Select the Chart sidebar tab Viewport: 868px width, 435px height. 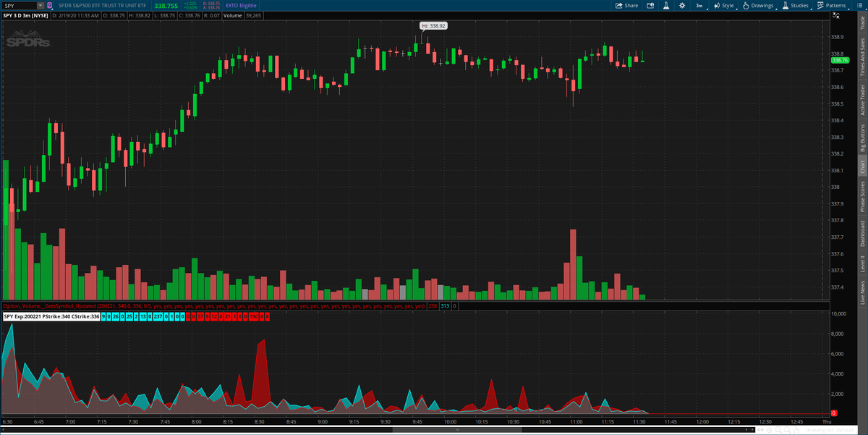click(861, 167)
